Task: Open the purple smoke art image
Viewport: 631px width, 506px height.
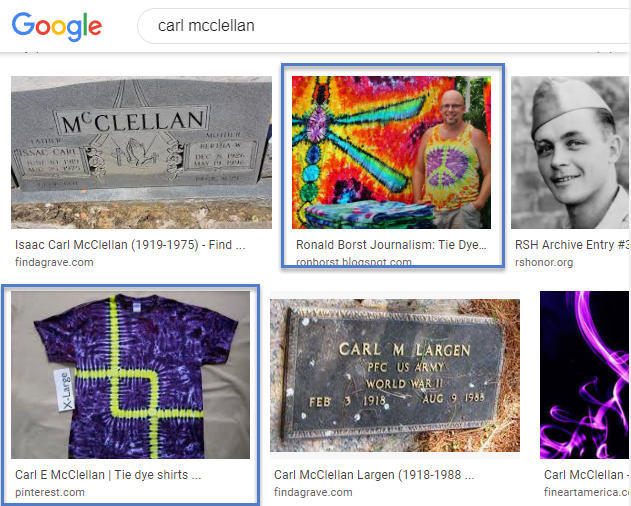Action: [584, 375]
